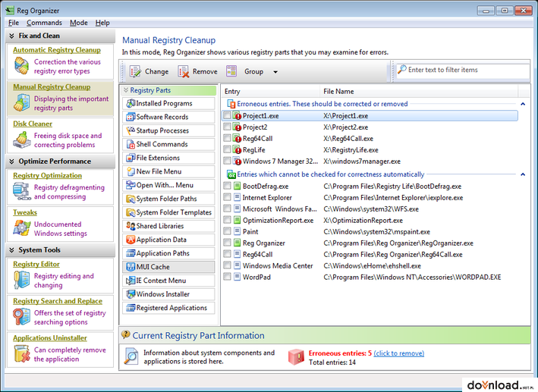Open the Help menu
This screenshot has width=538, height=392.
point(102,23)
